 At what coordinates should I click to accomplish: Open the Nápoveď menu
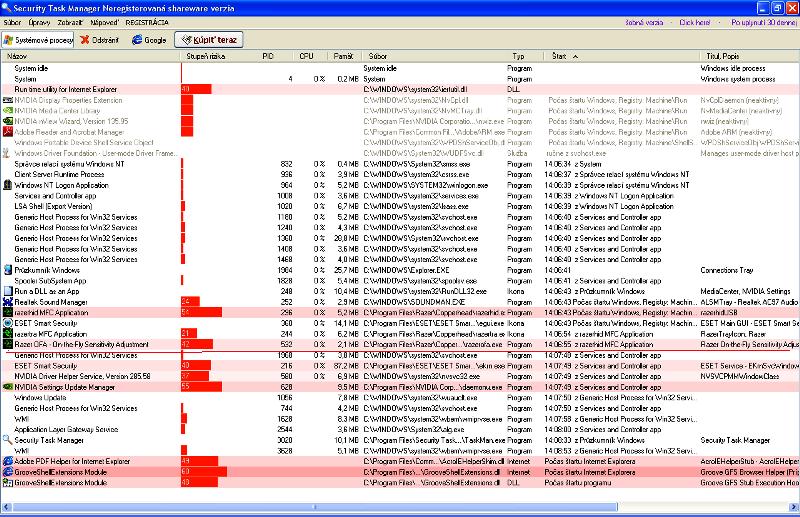pyautogui.click(x=105, y=22)
